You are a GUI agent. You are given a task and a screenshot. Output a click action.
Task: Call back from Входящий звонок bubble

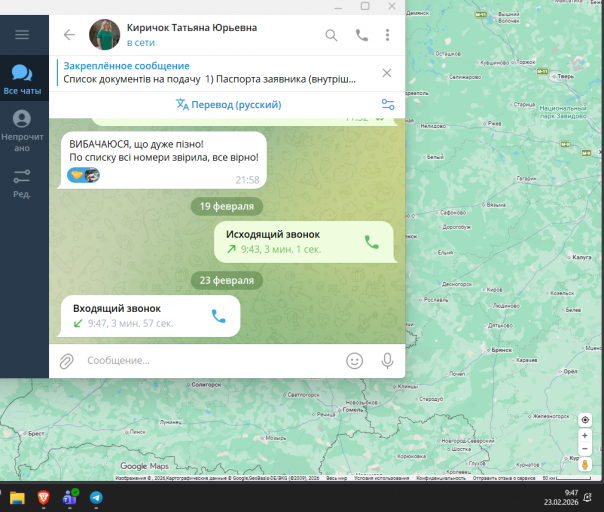tap(218, 316)
